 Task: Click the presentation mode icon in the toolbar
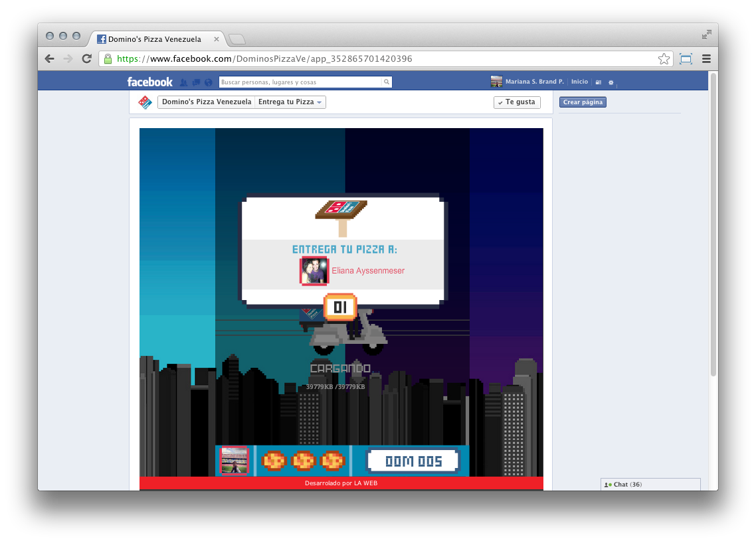pyautogui.click(x=686, y=59)
